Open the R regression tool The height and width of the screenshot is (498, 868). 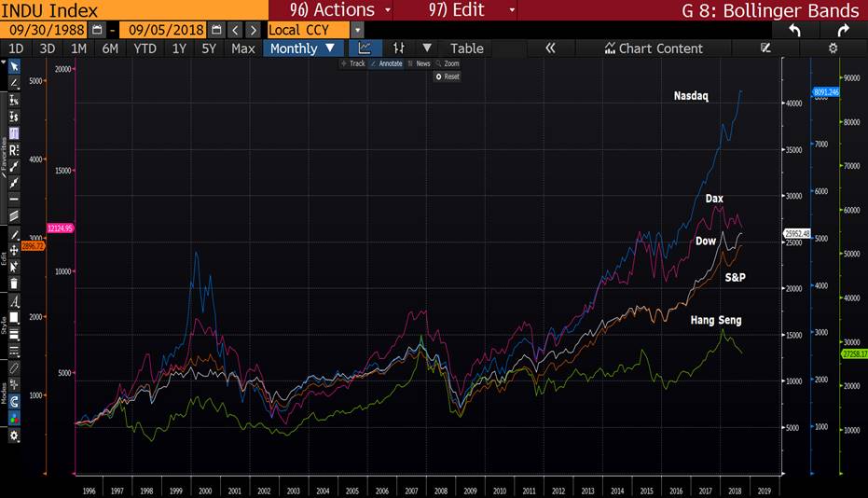14,149
